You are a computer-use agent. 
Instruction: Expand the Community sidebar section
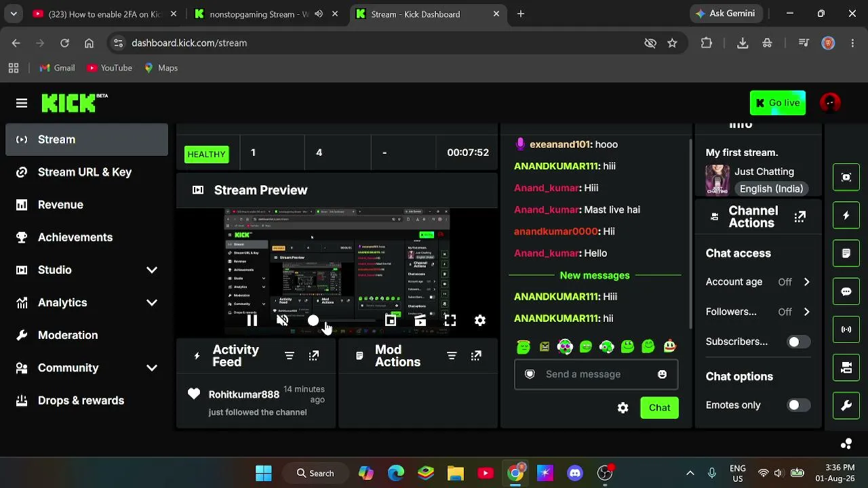152,368
